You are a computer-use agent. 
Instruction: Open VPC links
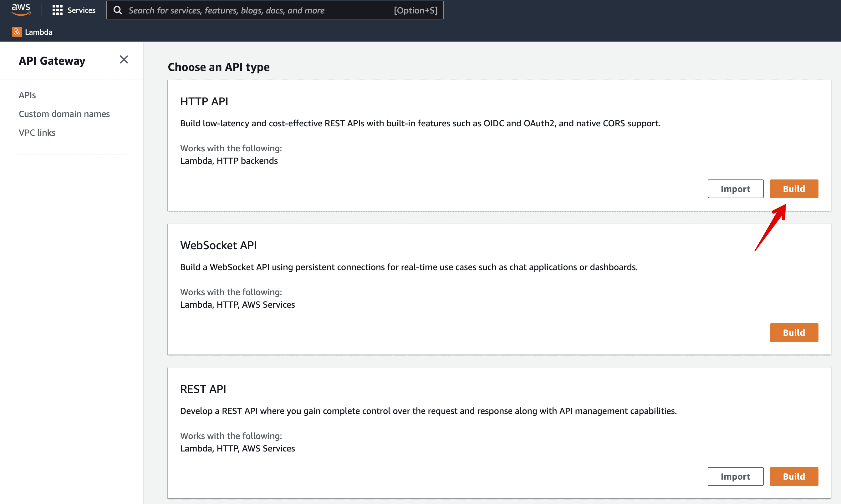(x=37, y=133)
